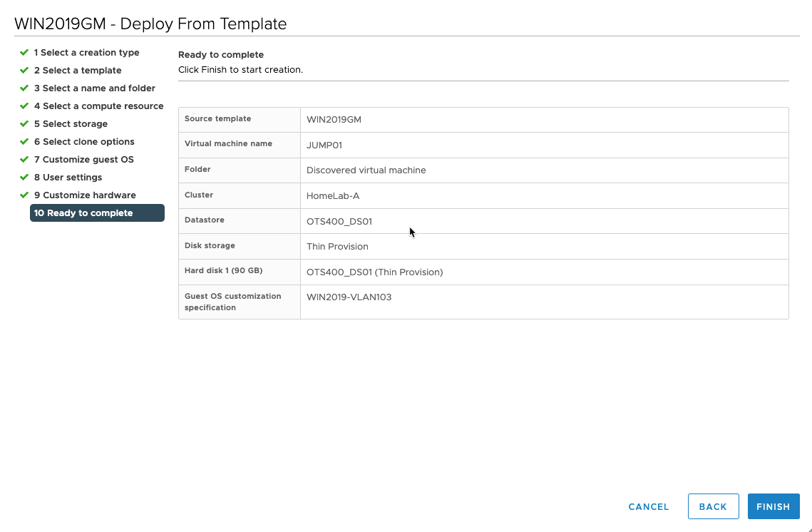Click checkmark next to "2 Select a template"
812x532 pixels.
(24, 70)
